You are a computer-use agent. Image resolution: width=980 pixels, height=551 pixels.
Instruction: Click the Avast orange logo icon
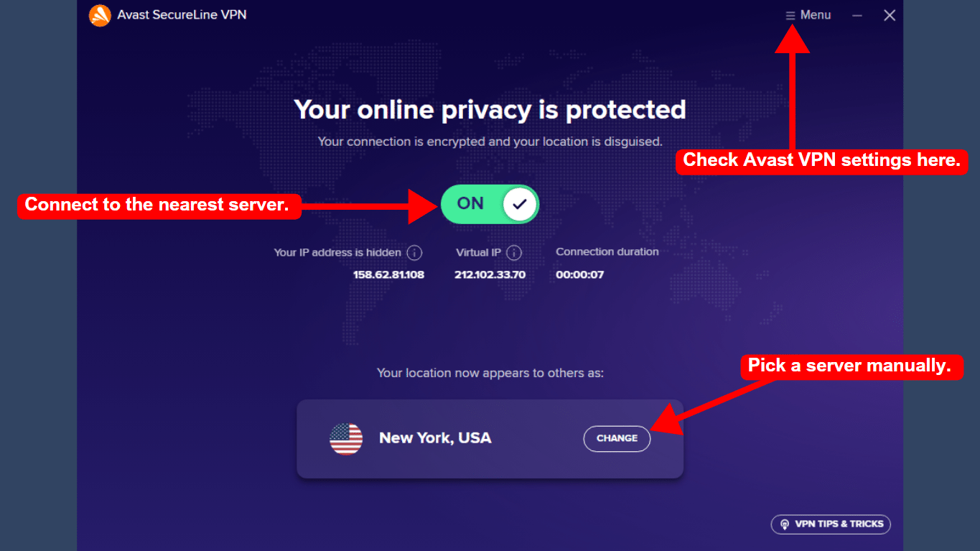(100, 15)
